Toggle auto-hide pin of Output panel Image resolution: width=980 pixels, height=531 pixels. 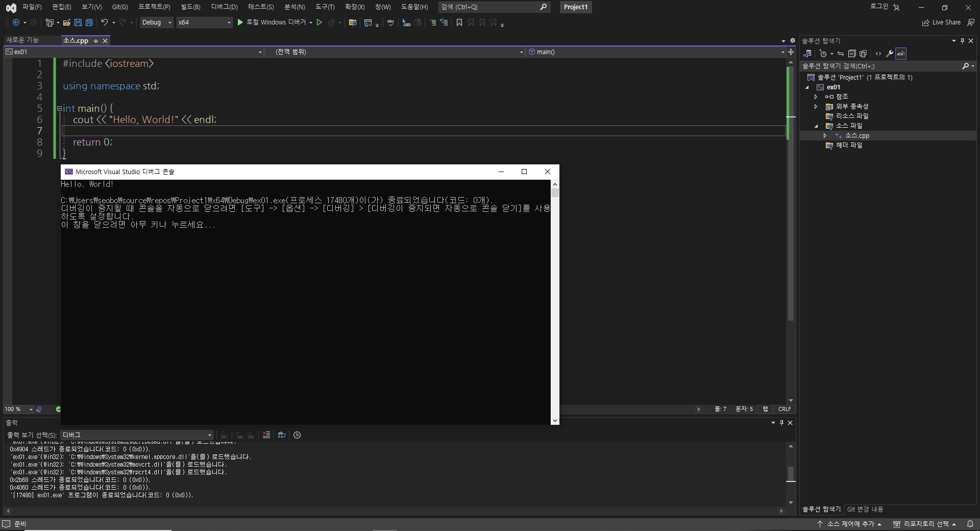tap(781, 423)
